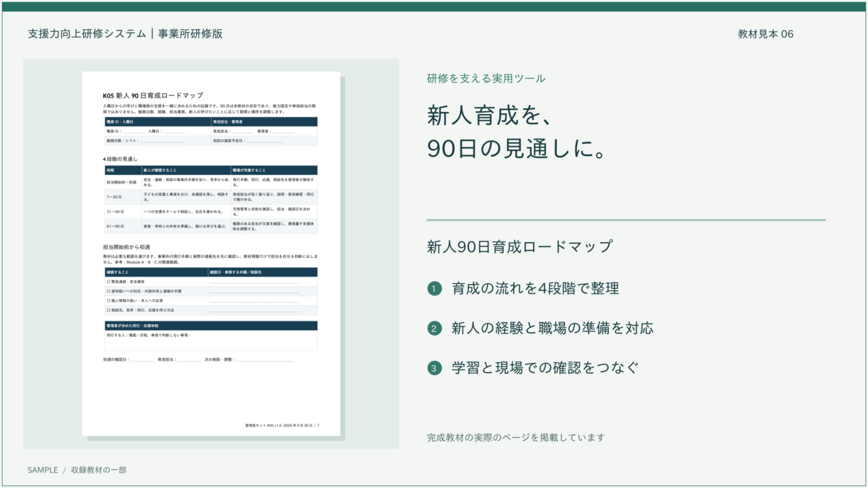Viewport: 868px width, 488px height.
Task: Click the 職員ID blank field
Action: (134, 131)
